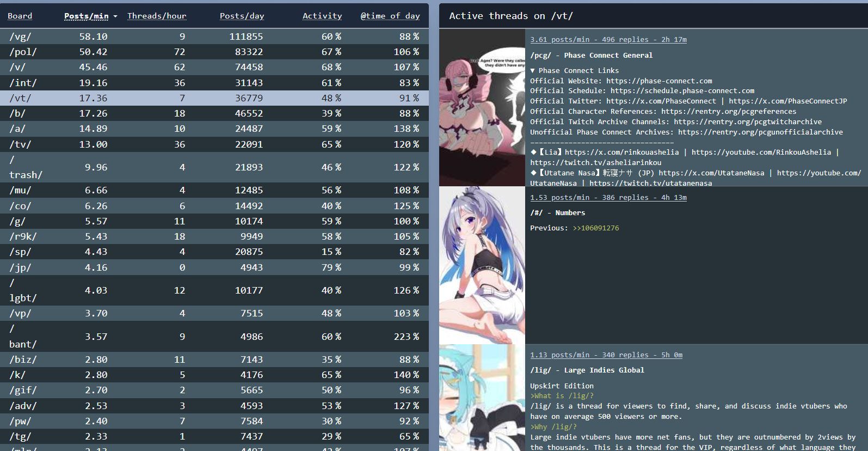
Task: Select the /bant/ board row
Action: click(214, 337)
